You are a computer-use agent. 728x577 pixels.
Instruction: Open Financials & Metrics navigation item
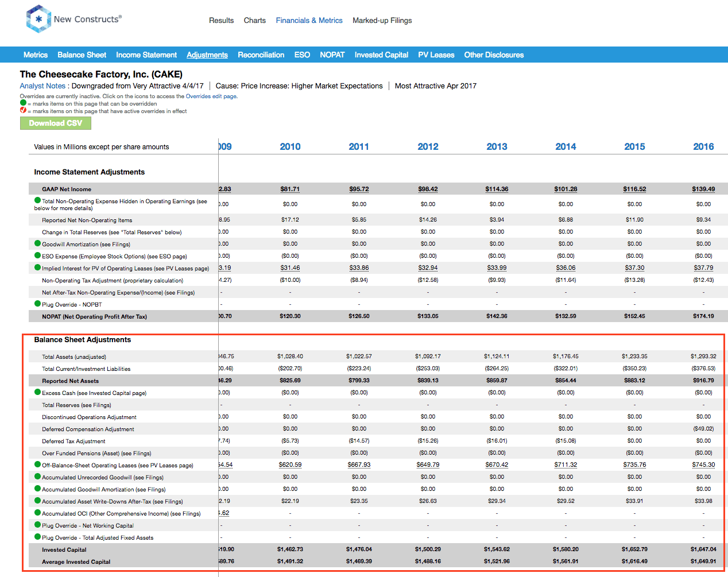(x=309, y=20)
